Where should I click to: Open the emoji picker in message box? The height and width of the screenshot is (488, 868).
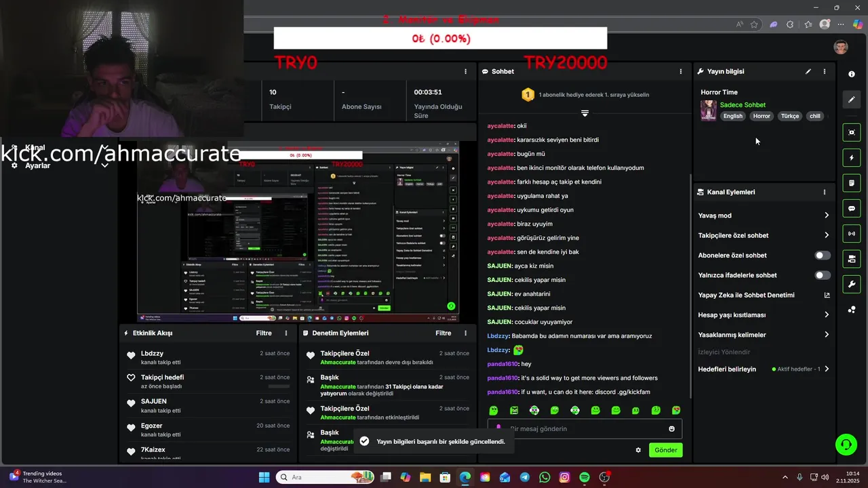pyautogui.click(x=672, y=429)
